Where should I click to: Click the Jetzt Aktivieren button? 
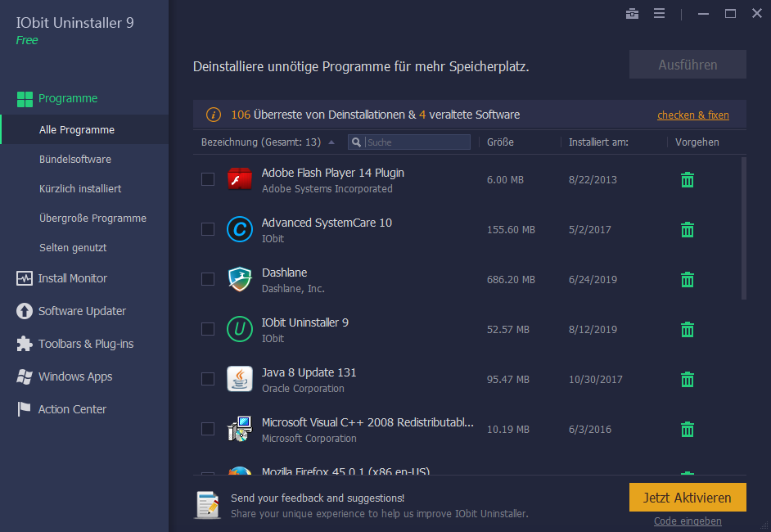[x=688, y=498]
